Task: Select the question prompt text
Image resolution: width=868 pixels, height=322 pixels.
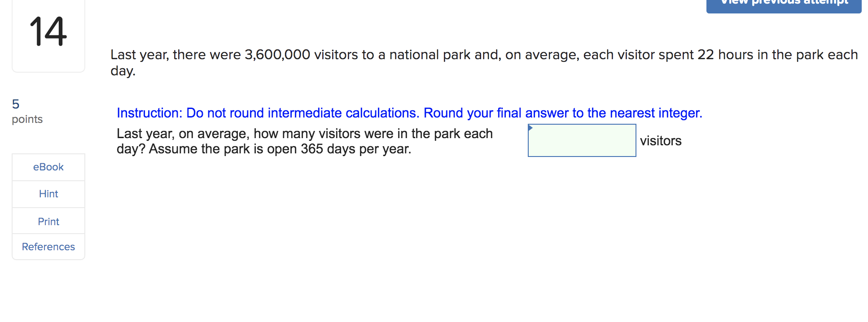Action: coord(305,141)
